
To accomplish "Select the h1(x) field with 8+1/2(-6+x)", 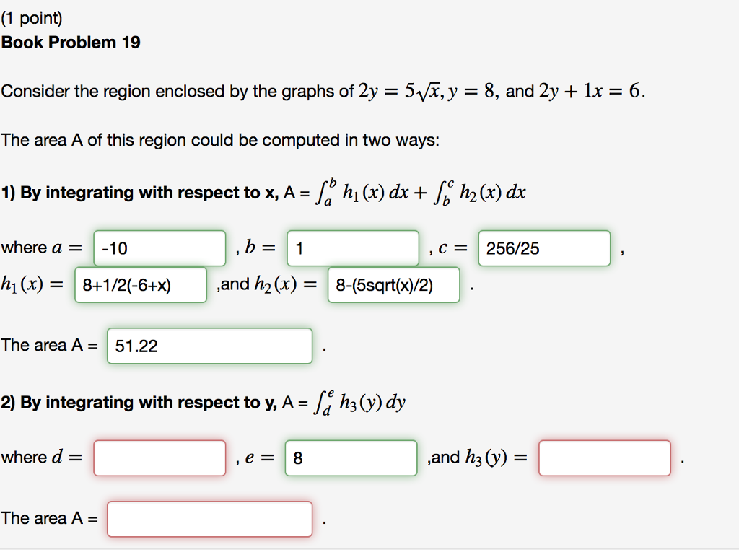I will pos(140,284).
